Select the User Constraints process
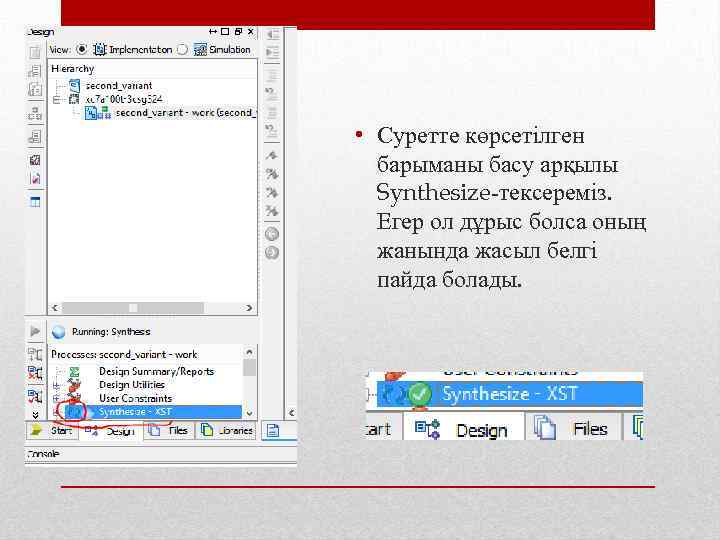Screen dimensions: 720x540 tap(135, 398)
